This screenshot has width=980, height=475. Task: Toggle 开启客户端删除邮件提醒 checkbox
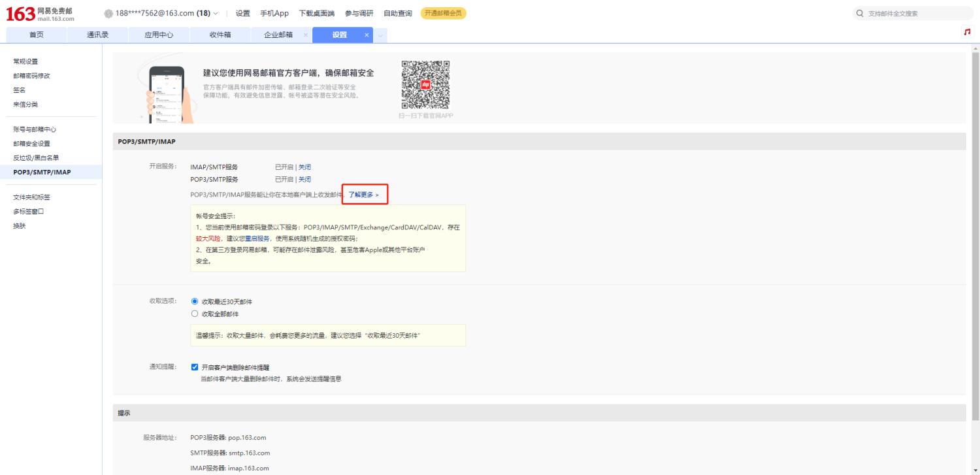pos(195,367)
